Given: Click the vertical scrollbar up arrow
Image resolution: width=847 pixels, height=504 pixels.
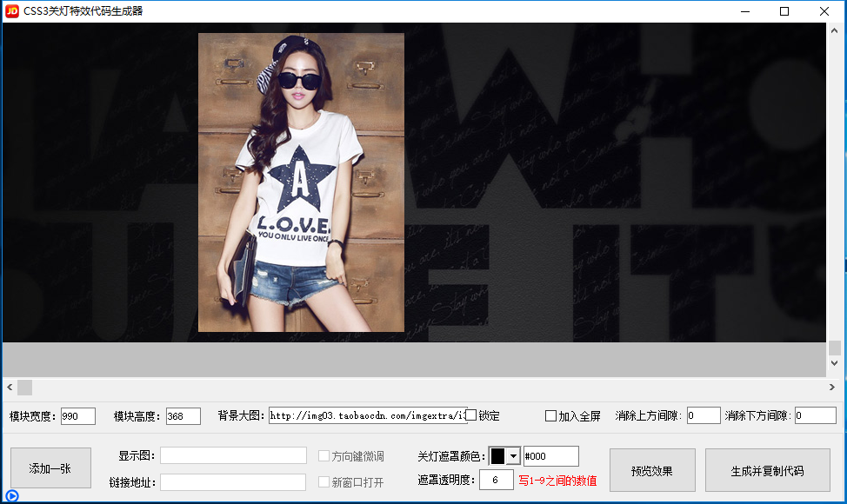Looking at the screenshot, I should point(835,31).
